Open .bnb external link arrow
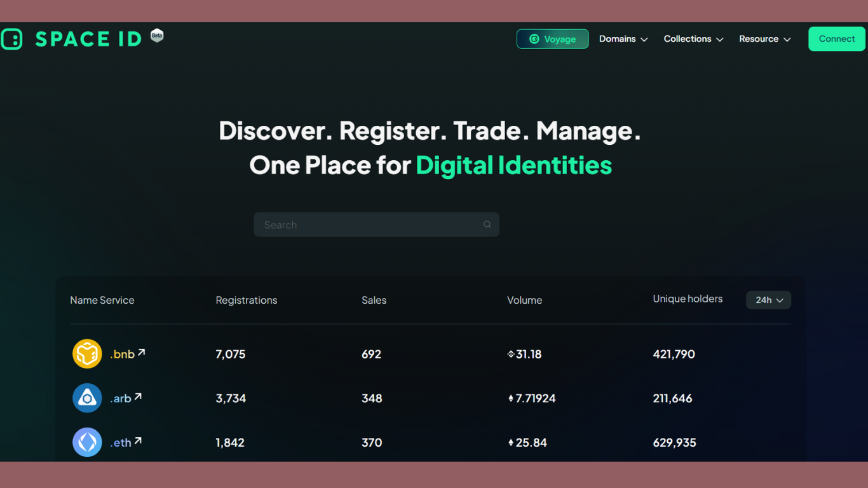Image resolution: width=868 pixels, height=488 pixels. pos(141,352)
